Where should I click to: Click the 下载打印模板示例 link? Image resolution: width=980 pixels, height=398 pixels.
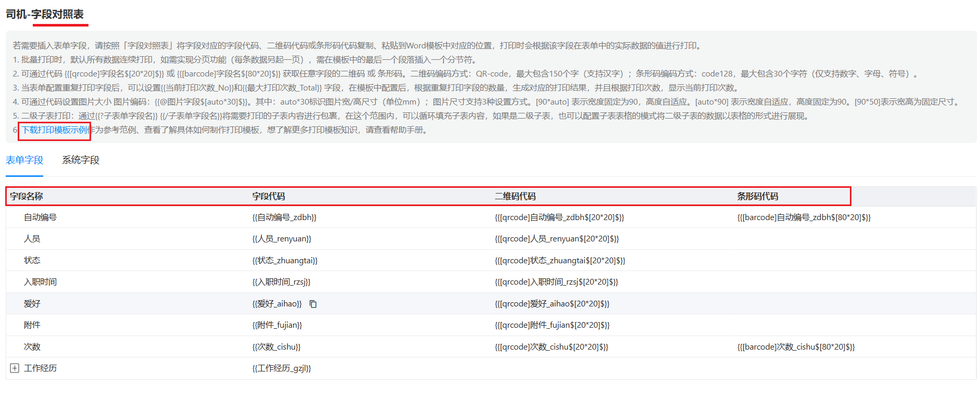pos(55,130)
